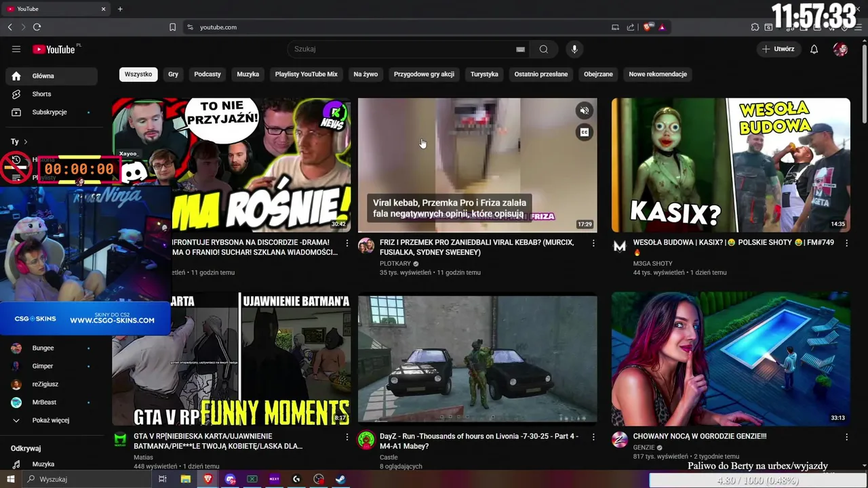Toggle captions on the preview thumbnail
Screen dimensions: 868x488
(584, 132)
